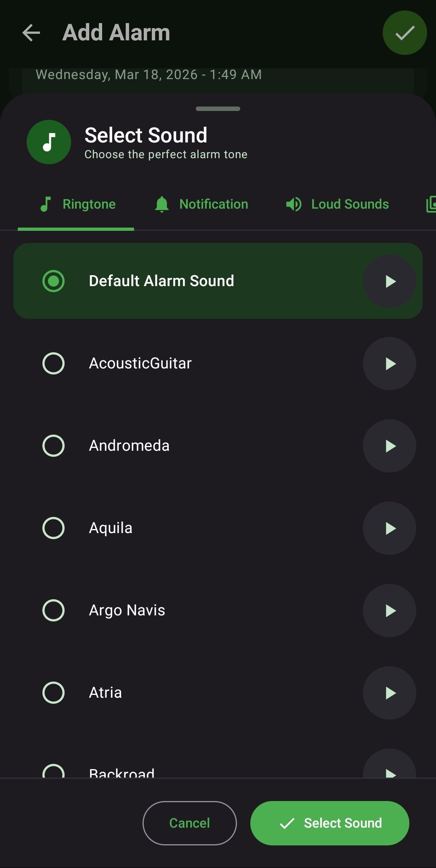Tap the back arrow icon
The image size is (436, 868).
pyautogui.click(x=31, y=33)
